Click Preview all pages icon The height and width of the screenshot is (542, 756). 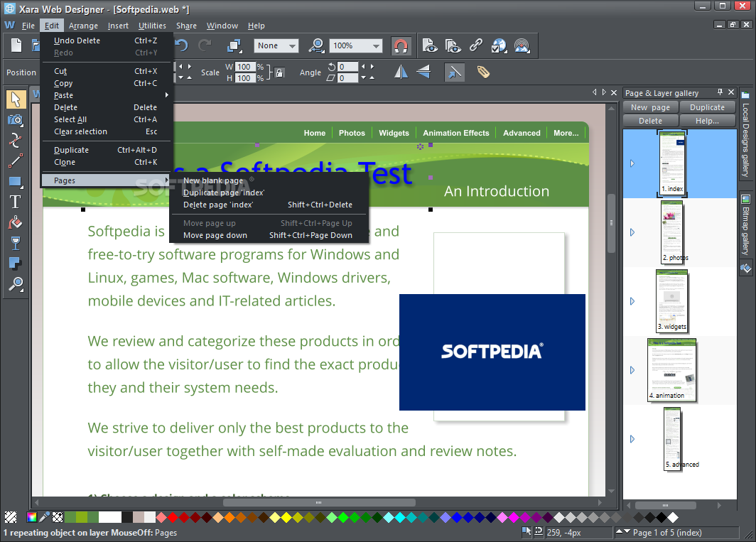[453, 45]
